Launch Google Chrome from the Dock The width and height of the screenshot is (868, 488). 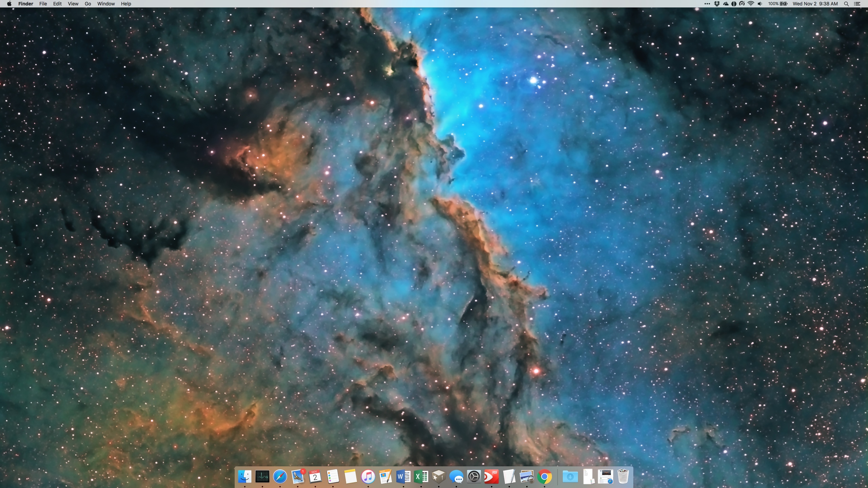(x=544, y=477)
